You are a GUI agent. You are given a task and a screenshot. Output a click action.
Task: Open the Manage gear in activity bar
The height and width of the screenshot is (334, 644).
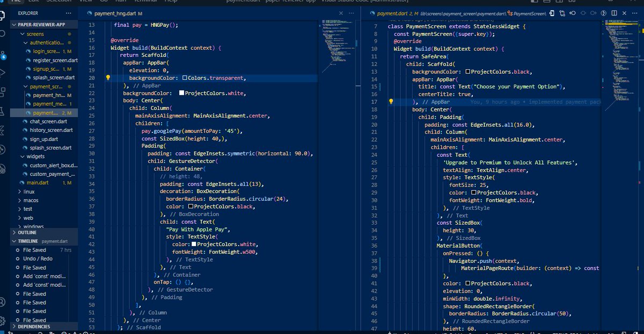[3, 321]
